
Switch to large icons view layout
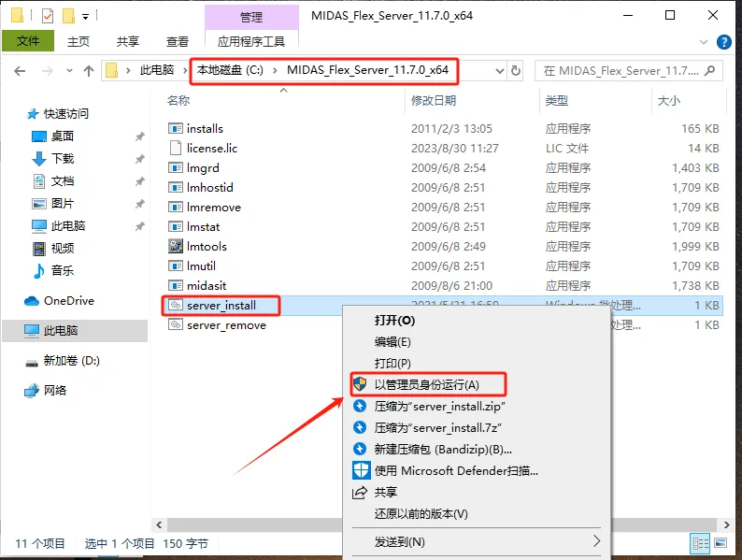click(721, 543)
